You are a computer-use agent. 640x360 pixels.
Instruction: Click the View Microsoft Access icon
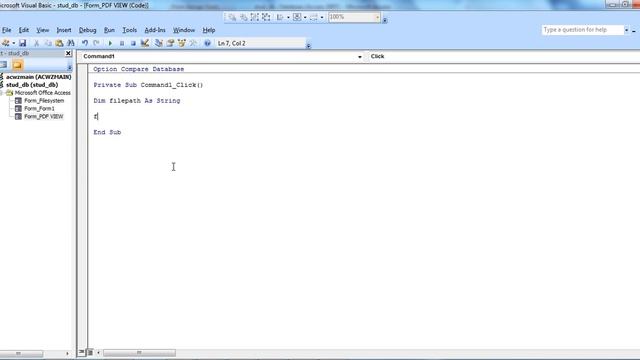[5, 43]
